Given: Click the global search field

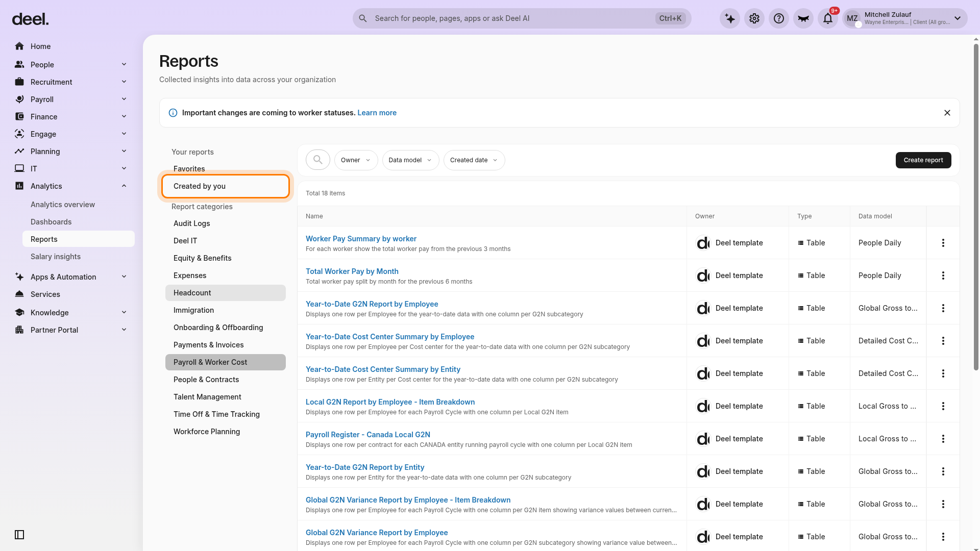Looking at the screenshot, I should [x=522, y=18].
